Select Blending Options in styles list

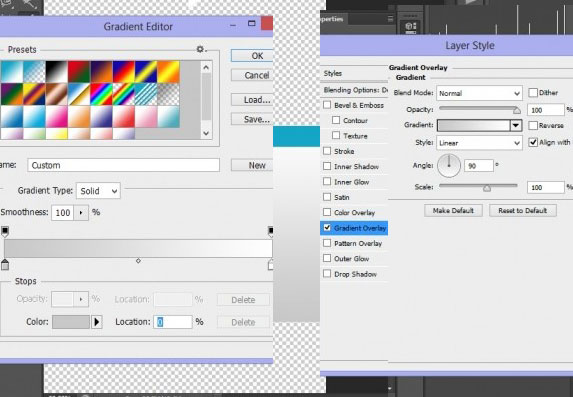pos(354,90)
